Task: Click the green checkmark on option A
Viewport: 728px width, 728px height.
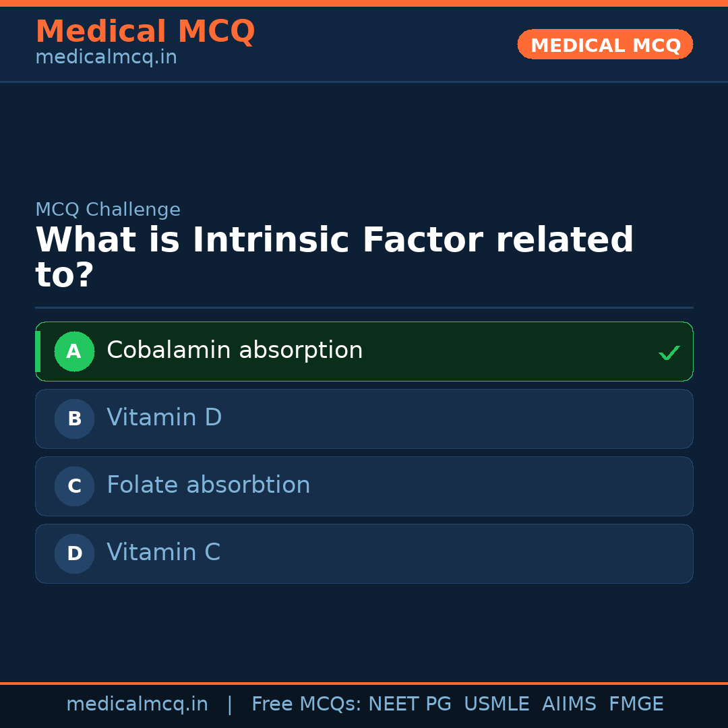Action: pos(669,353)
